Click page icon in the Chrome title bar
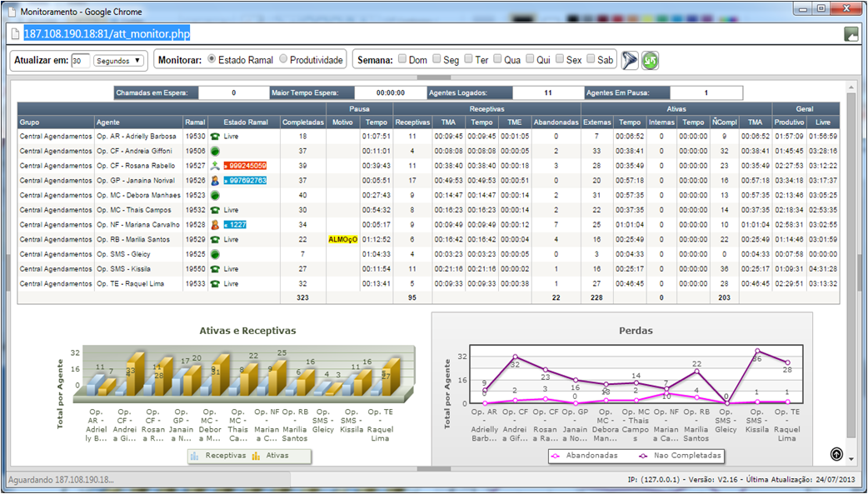The image size is (868, 494). [x=12, y=12]
